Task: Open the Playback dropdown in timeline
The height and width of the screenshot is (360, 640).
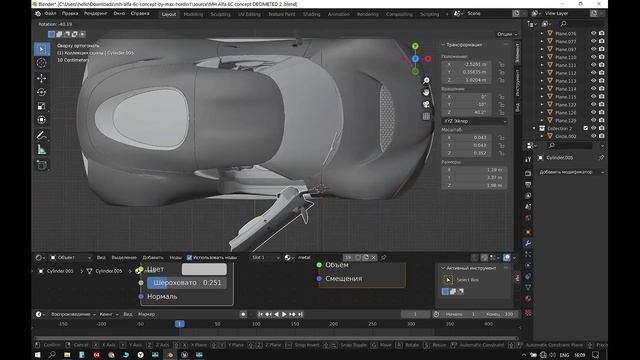Action: click(73, 314)
